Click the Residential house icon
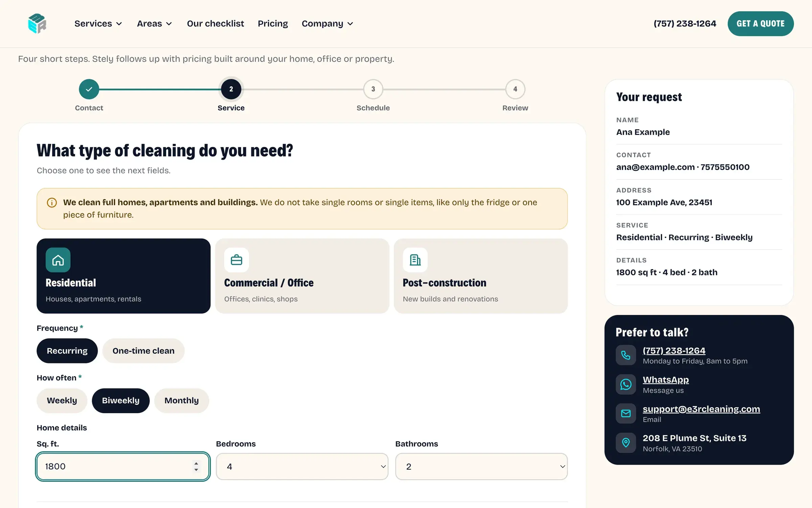The image size is (812, 508). tap(58, 260)
